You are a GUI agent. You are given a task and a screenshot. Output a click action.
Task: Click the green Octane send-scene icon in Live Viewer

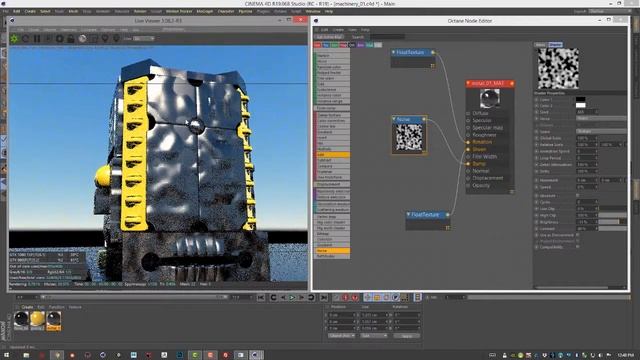point(15,39)
